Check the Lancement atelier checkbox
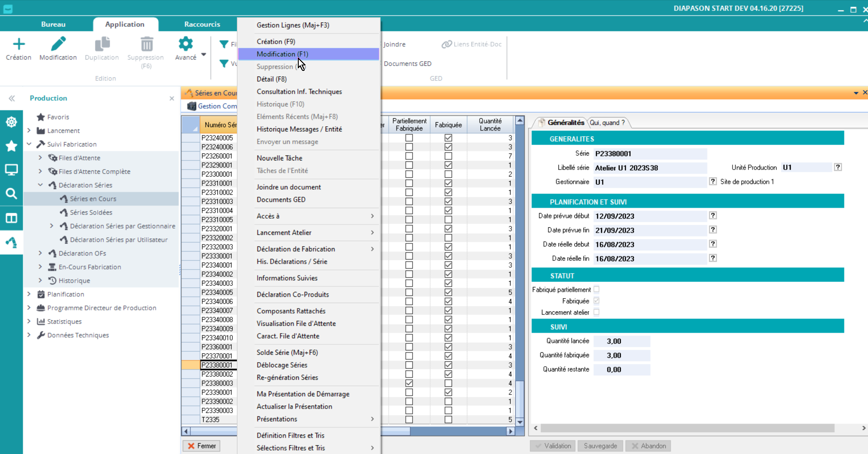Viewport: 868px width, 454px height. click(x=596, y=312)
